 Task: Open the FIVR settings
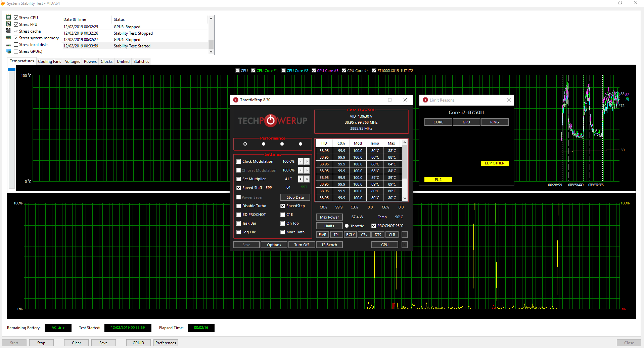pyautogui.click(x=322, y=235)
